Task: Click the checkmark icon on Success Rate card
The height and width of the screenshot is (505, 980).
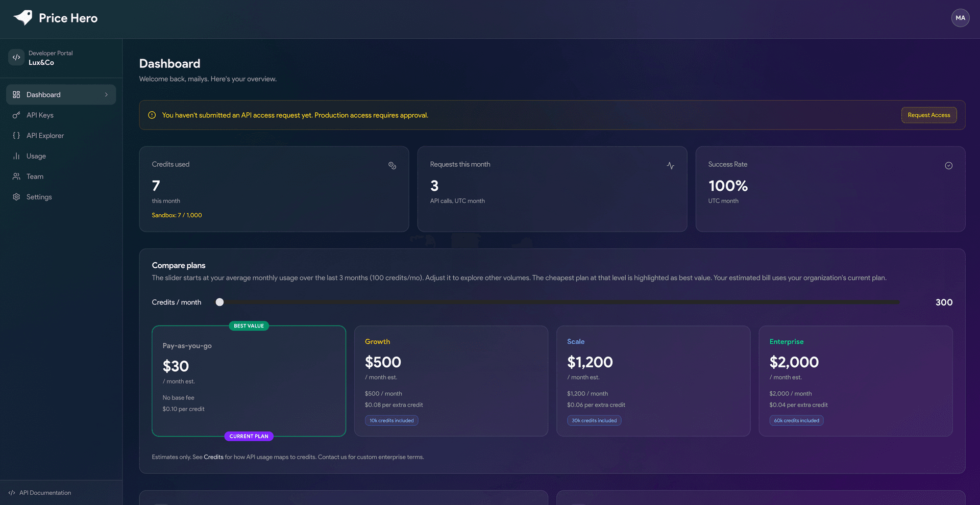Action: [948, 165]
